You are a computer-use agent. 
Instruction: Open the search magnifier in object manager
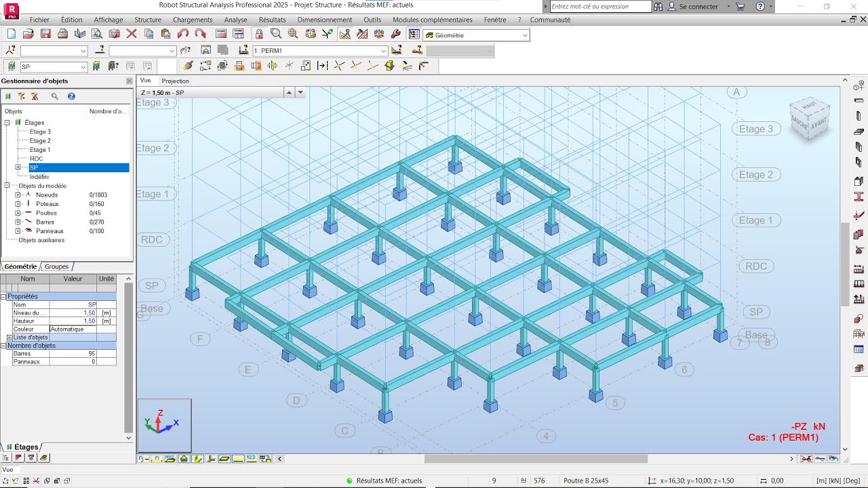[55, 96]
